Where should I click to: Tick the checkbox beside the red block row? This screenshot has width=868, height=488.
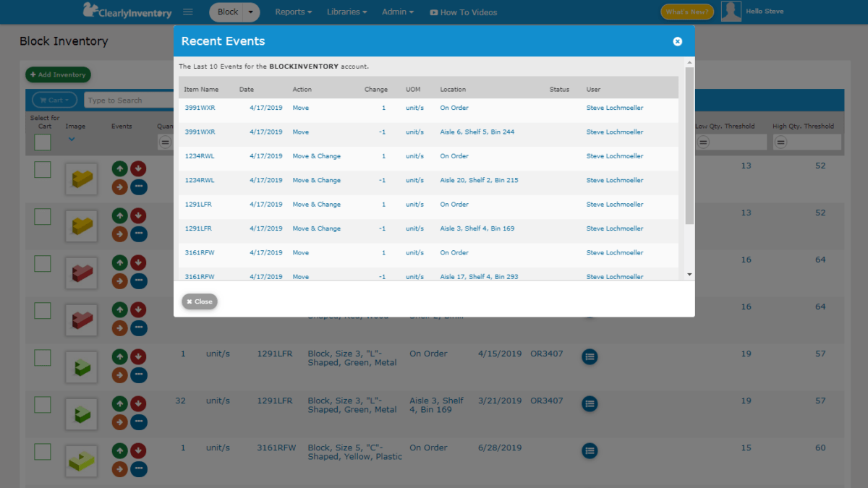click(42, 262)
